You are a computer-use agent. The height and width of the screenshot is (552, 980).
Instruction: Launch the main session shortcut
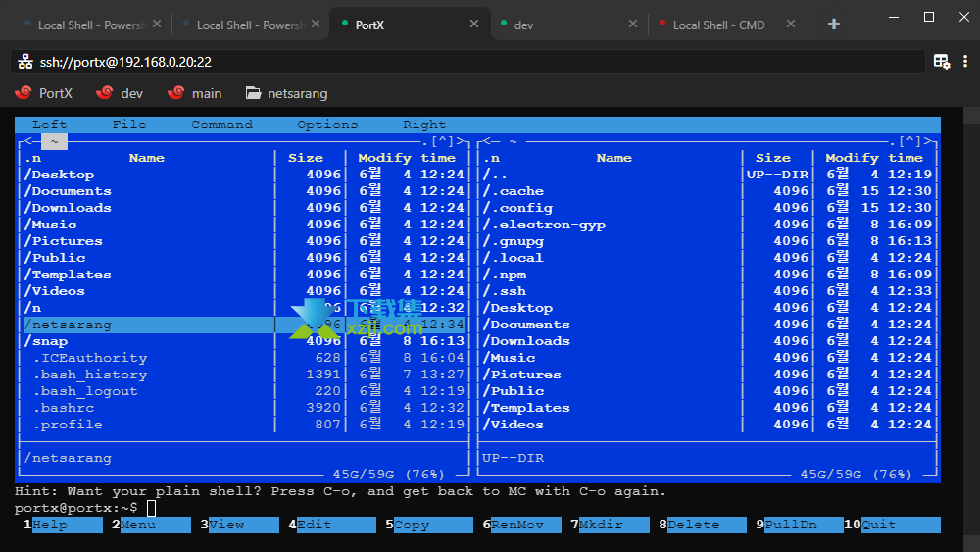[x=194, y=93]
